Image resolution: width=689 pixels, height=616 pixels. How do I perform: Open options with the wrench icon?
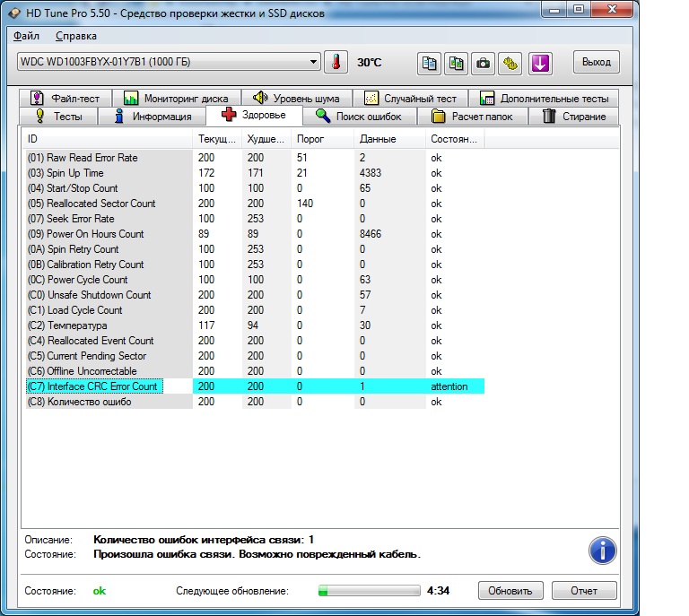pyautogui.click(x=510, y=64)
